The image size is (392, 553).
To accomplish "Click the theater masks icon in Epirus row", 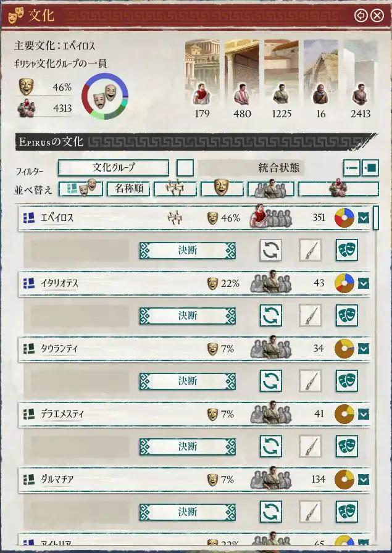I will click(346, 250).
